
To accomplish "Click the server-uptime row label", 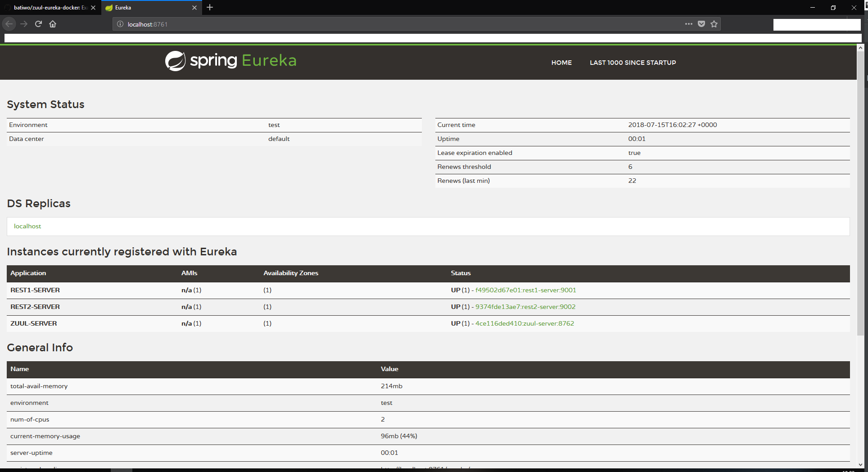I will click(x=32, y=453).
